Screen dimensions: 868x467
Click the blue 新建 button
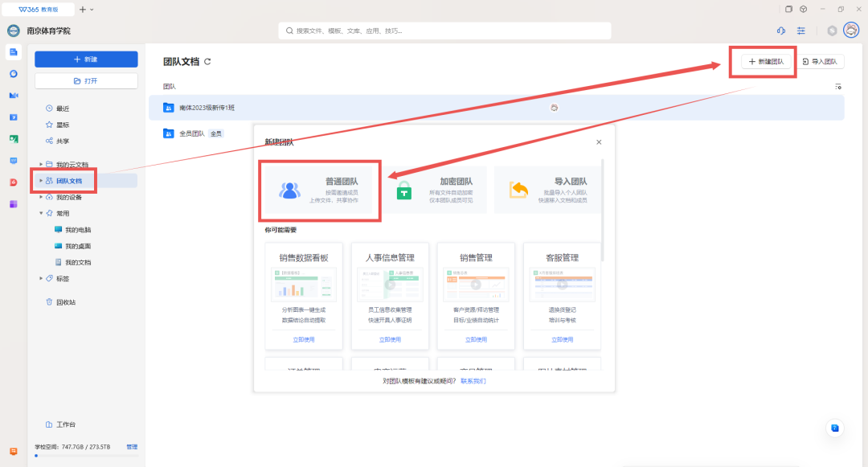pyautogui.click(x=86, y=59)
